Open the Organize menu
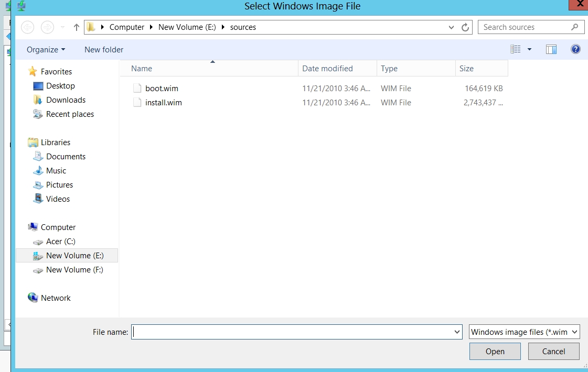Screen dimensions: 588x372 46,49
